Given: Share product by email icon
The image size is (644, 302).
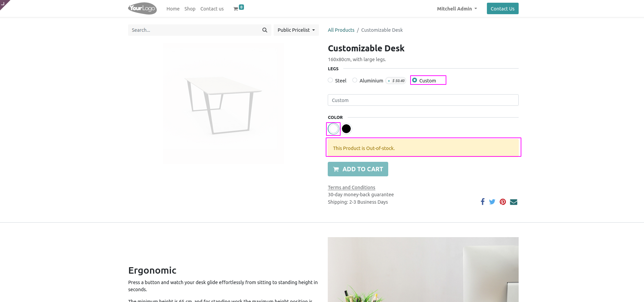Looking at the screenshot, I should [514, 202].
